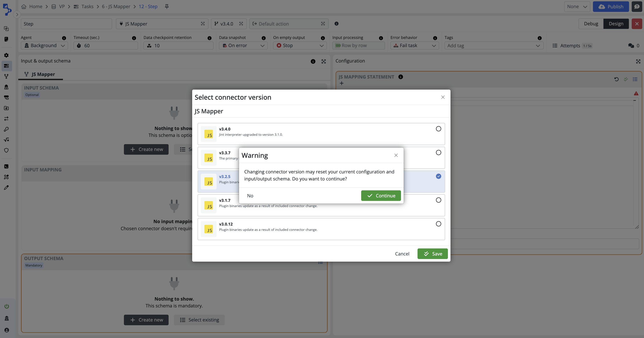Select the v3.4.0 radio button
Screen dimensions: 644x338
438,129
